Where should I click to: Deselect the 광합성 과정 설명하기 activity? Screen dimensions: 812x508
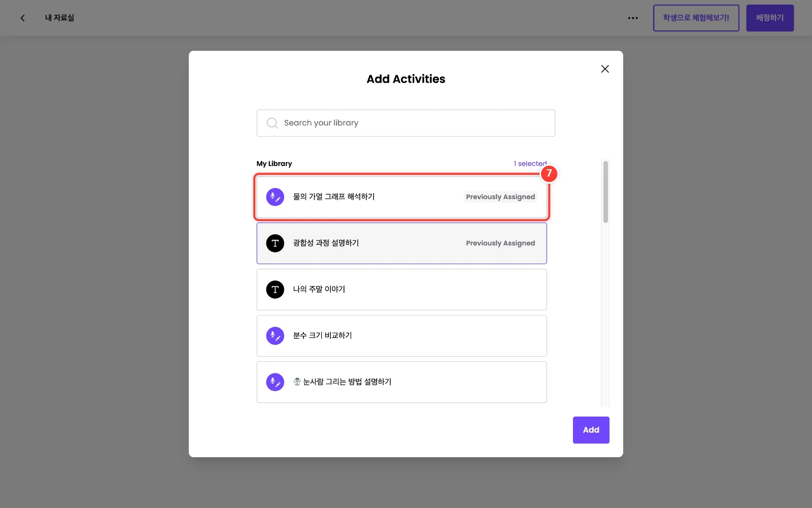[x=401, y=243]
